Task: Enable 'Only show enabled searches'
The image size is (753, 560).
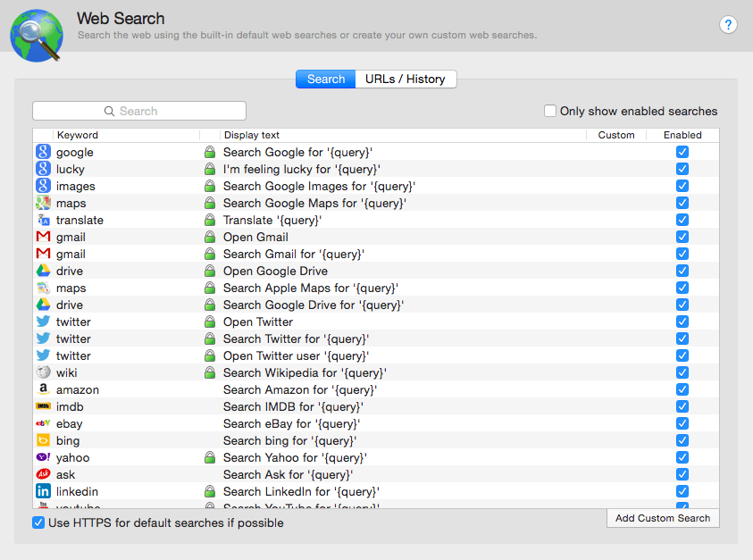Action: 551,111
